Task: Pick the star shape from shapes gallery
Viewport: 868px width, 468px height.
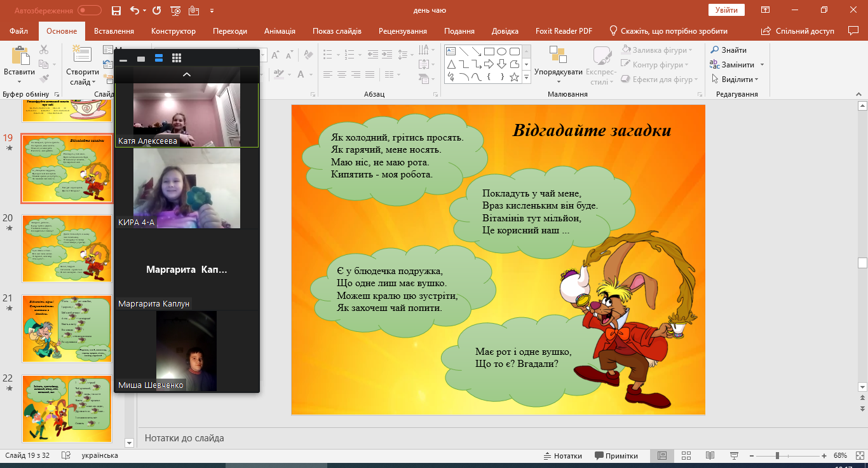Action: click(x=515, y=77)
